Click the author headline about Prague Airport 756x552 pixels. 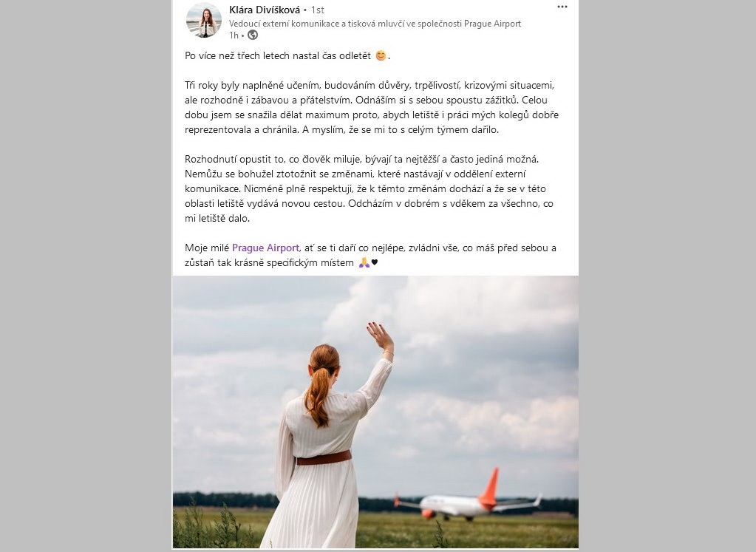tap(375, 24)
